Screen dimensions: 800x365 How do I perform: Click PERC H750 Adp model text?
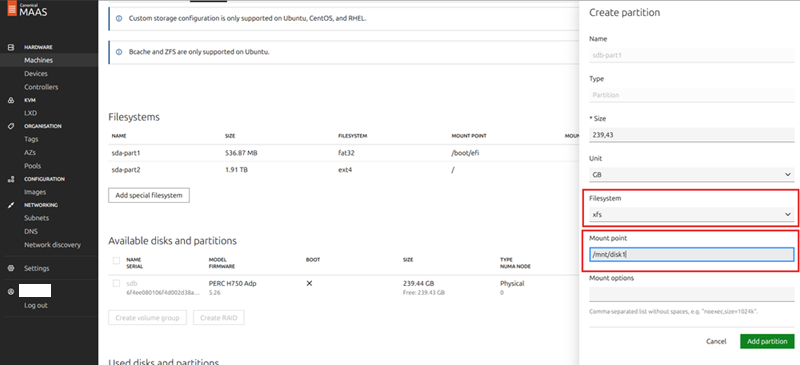click(x=233, y=283)
